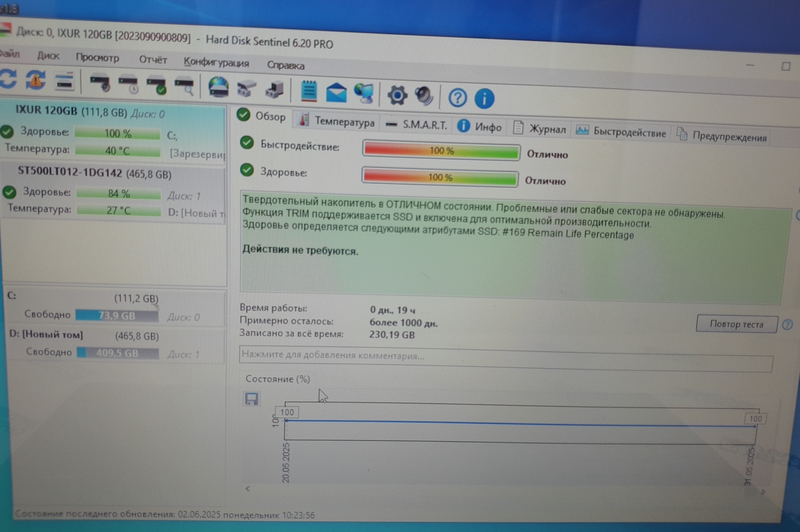The image size is (800, 532).
Task: Click the disk list lines toolbar icon
Action: pos(64,81)
